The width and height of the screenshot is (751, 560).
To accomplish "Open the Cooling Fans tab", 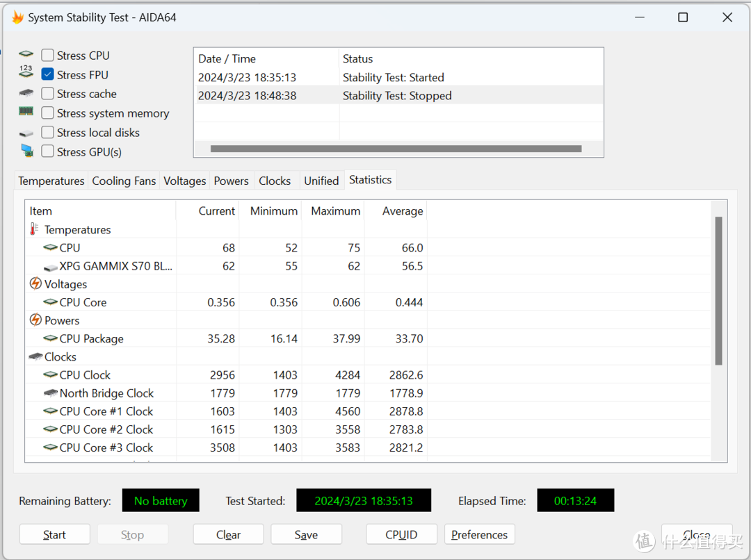I will 124,181.
